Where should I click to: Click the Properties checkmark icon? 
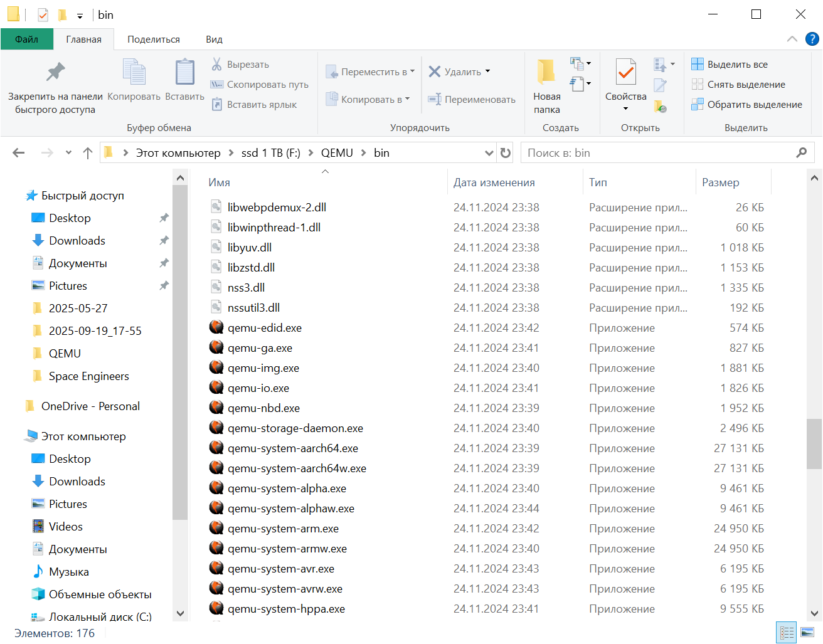point(625,71)
